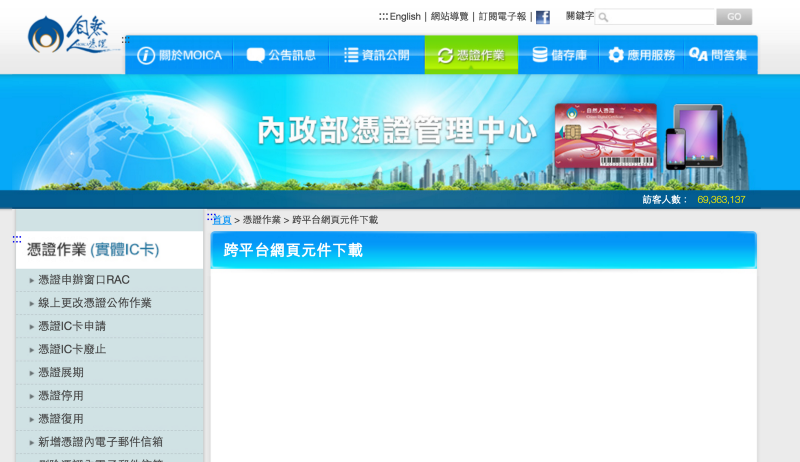This screenshot has width=800, height=462.
Task: Click the visitor count 69,363,137
Action: (x=721, y=200)
